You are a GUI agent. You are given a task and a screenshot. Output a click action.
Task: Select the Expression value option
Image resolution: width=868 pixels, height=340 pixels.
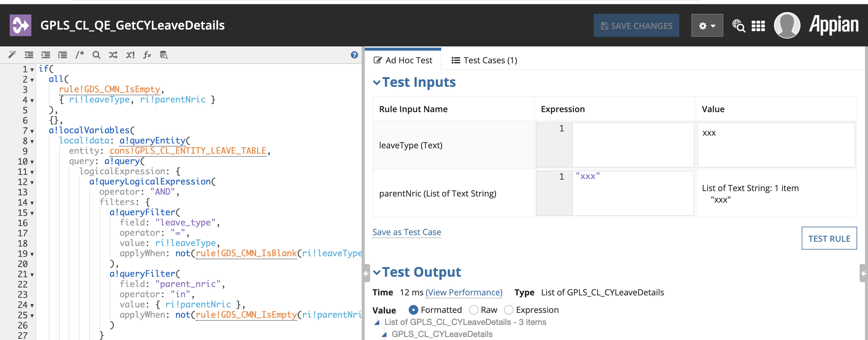[508, 310]
